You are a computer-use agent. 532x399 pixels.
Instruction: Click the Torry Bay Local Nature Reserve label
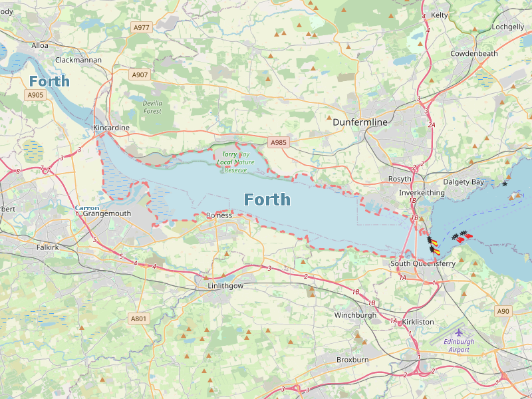click(x=236, y=162)
